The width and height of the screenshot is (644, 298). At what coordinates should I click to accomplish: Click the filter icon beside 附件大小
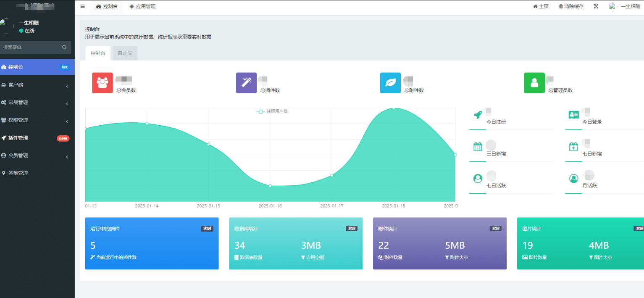tap(447, 257)
